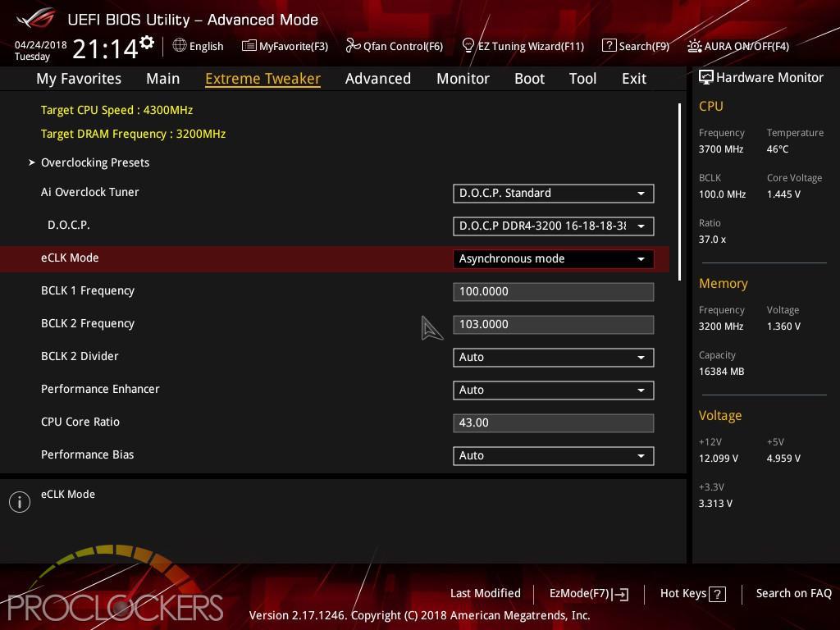Image resolution: width=840 pixels, height=630 pixels.
Task: Open the Tool tab
Action: pyautogui.click(x=583, y=79)
